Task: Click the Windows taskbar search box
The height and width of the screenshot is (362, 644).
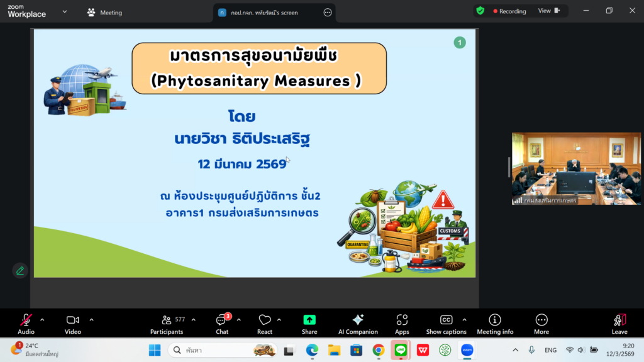Action: 223,350
